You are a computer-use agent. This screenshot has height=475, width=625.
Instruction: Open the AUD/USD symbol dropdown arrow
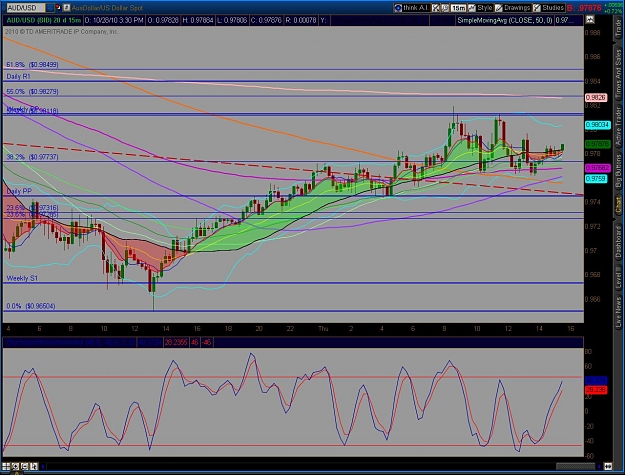coord(50,8)
